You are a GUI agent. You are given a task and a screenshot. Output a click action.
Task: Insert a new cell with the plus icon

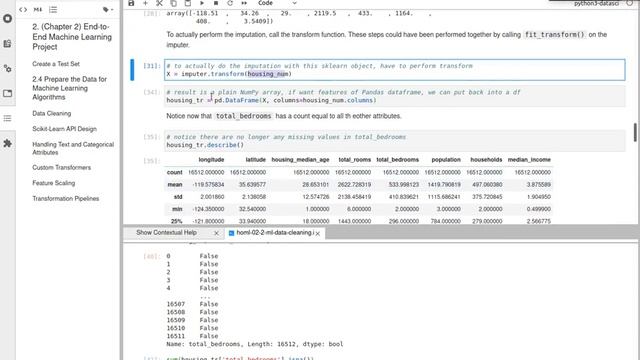[145, 3]
